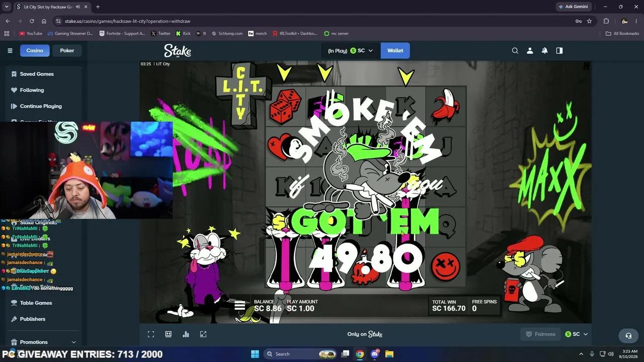This screenshot has width=644, height=362.
Task: Bookmark this page with the star
Action: click(589, 21)
